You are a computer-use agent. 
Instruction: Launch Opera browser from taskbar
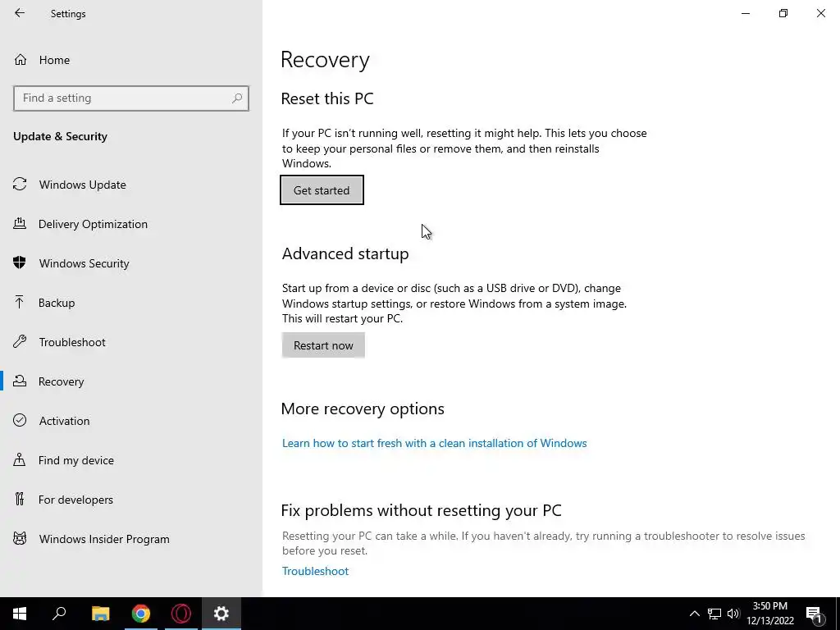tap(181, 614)
